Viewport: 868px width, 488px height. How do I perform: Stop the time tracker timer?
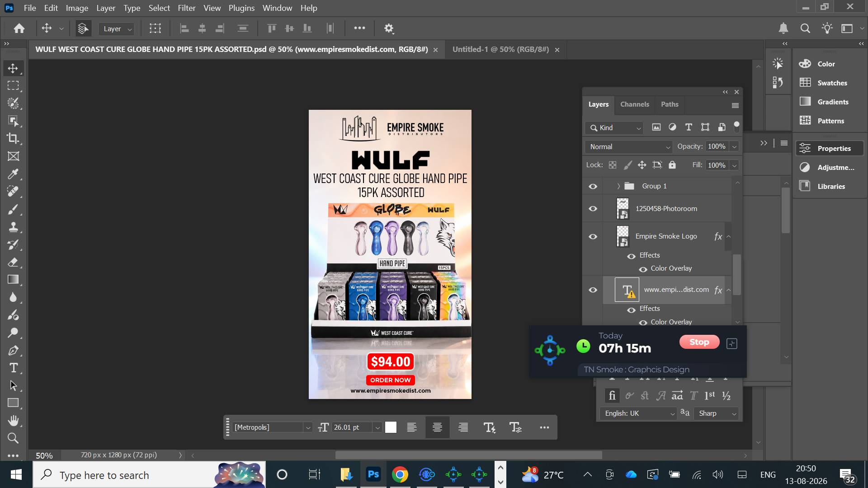(699, 342)
